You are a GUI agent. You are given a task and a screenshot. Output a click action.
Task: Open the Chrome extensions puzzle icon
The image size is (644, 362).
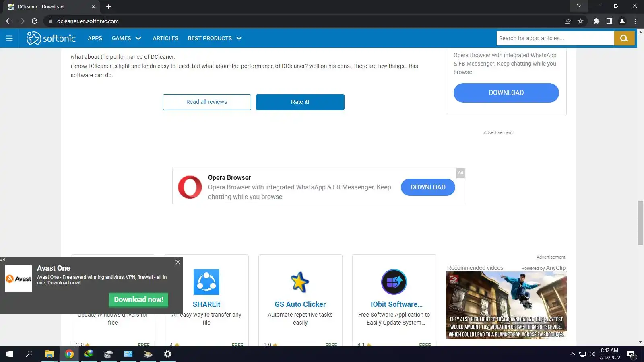click(x=597, y=21)
